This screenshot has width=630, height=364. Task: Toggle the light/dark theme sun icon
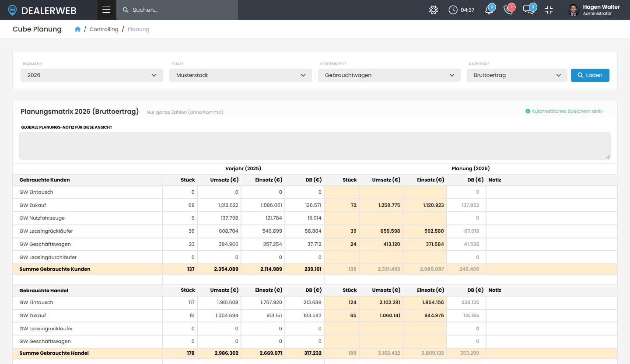click(x=434, y=10)
